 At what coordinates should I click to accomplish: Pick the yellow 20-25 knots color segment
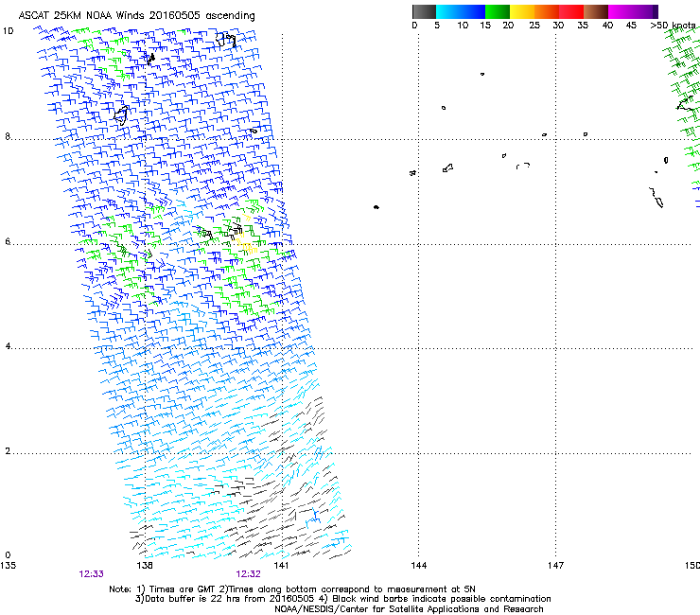pyautogui.click(x=522, y=11)
